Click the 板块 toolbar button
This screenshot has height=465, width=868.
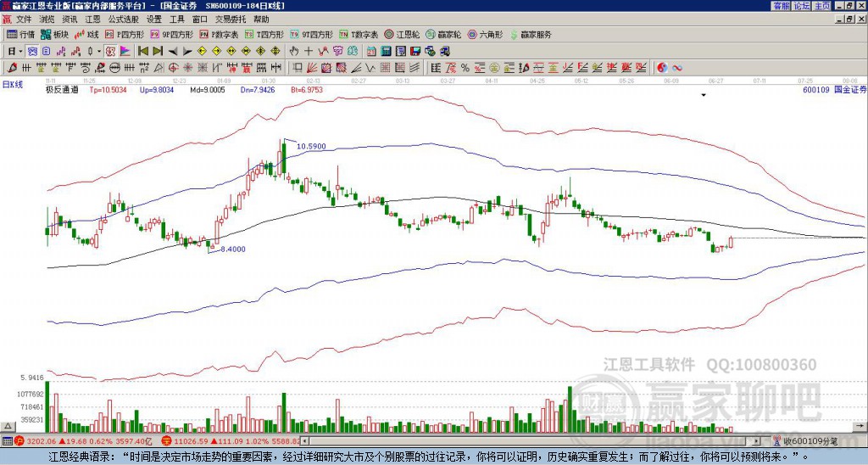coord(55,34)
